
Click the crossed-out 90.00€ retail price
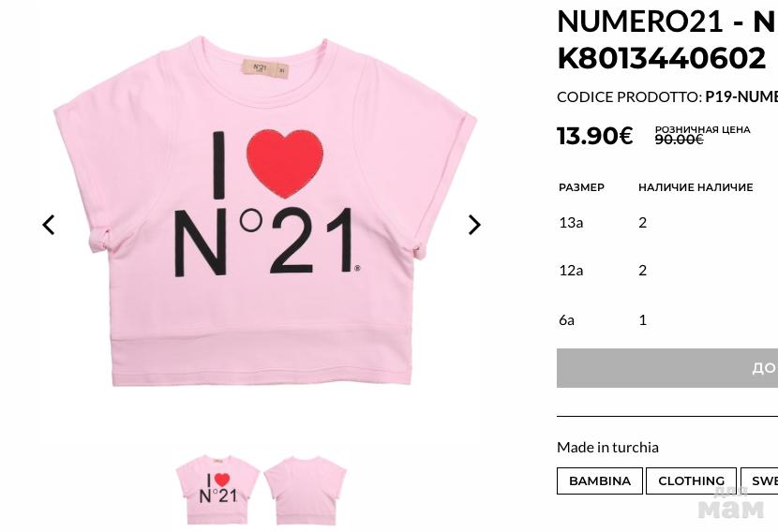pyautogui.click(x=679, y=140)
